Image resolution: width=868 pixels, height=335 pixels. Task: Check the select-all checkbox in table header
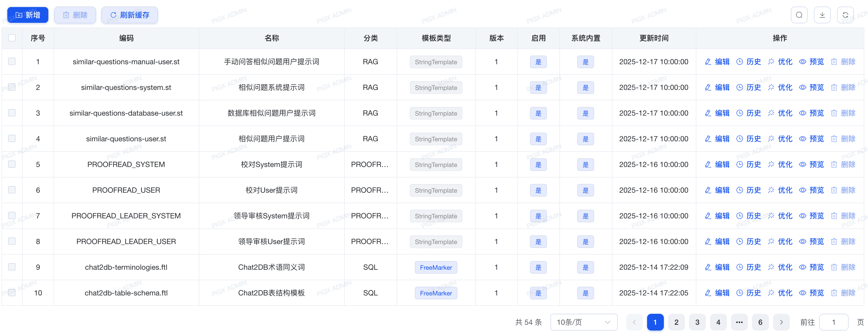[x=12, y=38]
